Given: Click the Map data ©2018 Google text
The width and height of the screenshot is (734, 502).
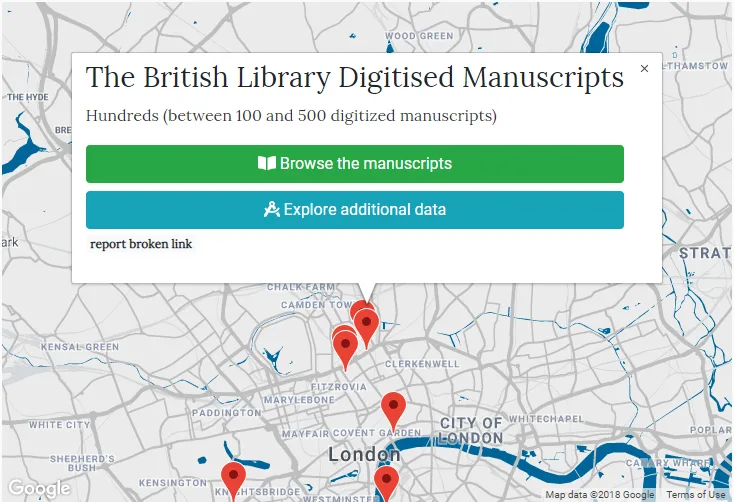Looking at the screenshot, I should pyautogui.click(x=600, y=495).
